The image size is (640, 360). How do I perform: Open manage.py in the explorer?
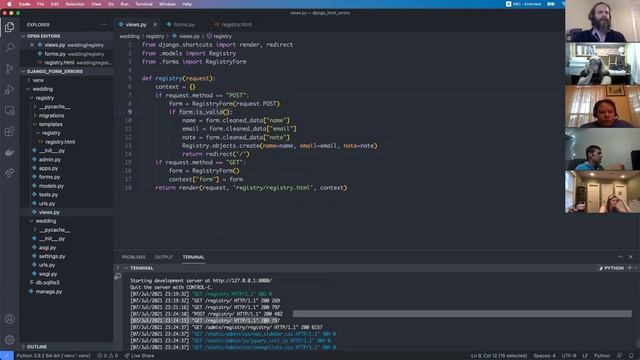pyautogui.click(x=49, y=291)
